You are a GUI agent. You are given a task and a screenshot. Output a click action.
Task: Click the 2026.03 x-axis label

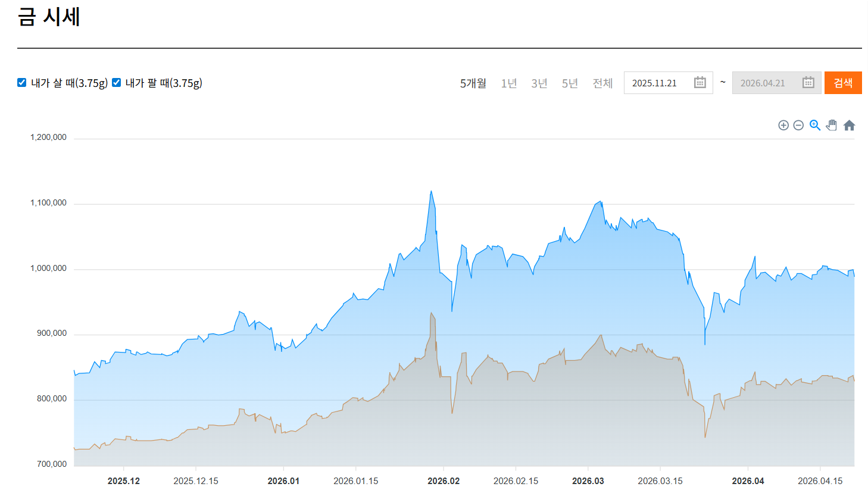click(x=588, y=481)
